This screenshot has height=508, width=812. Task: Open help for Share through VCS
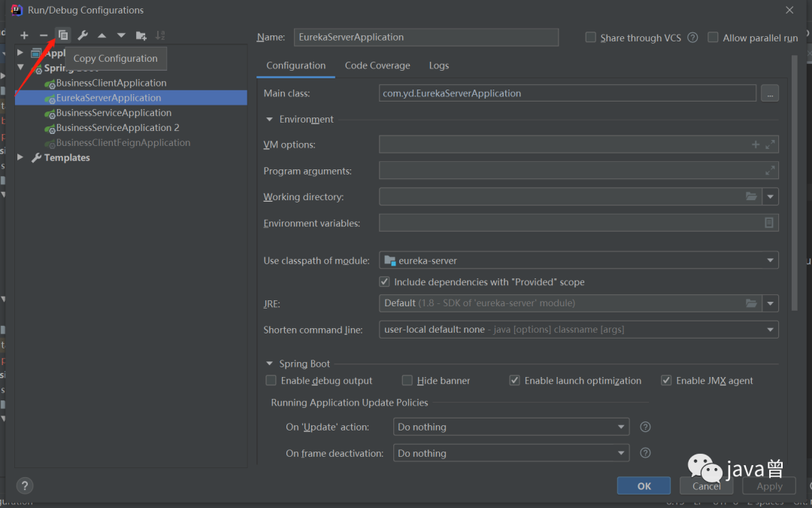tap(692, 38)
